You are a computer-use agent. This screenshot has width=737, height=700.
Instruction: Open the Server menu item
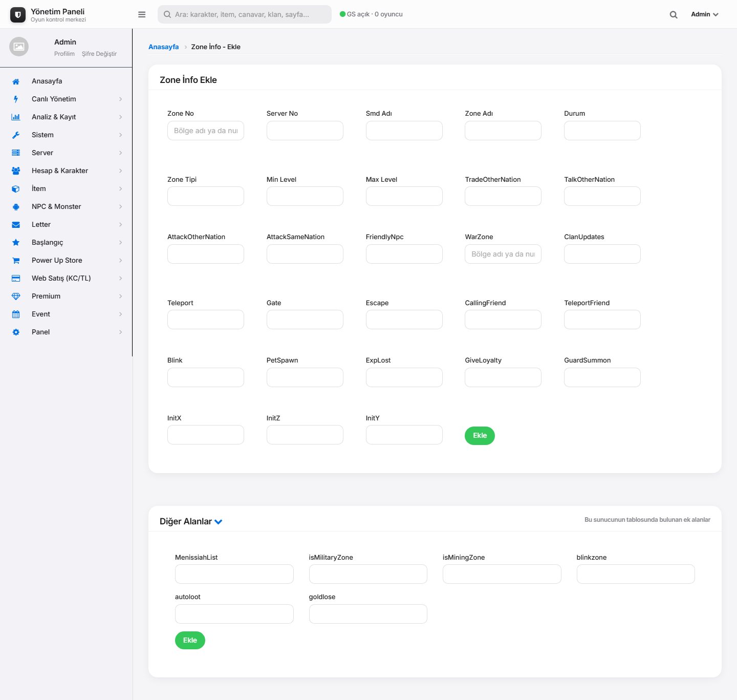[x=66, y=153]
